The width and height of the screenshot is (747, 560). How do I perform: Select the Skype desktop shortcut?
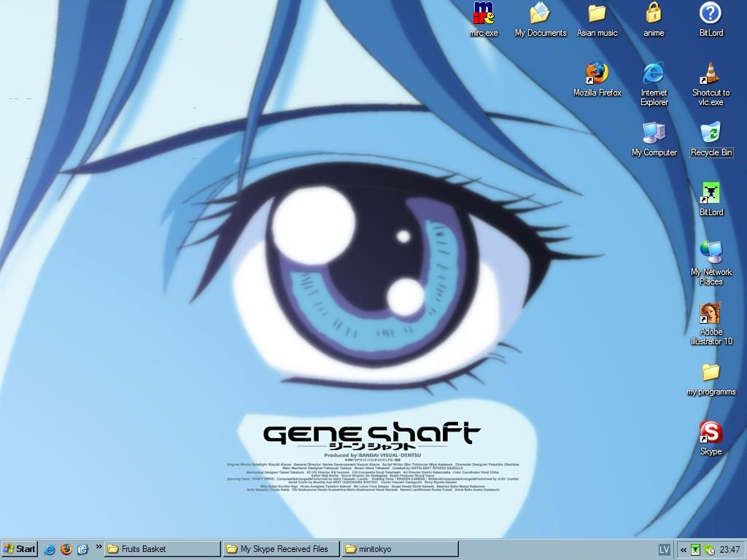(711, 438)
